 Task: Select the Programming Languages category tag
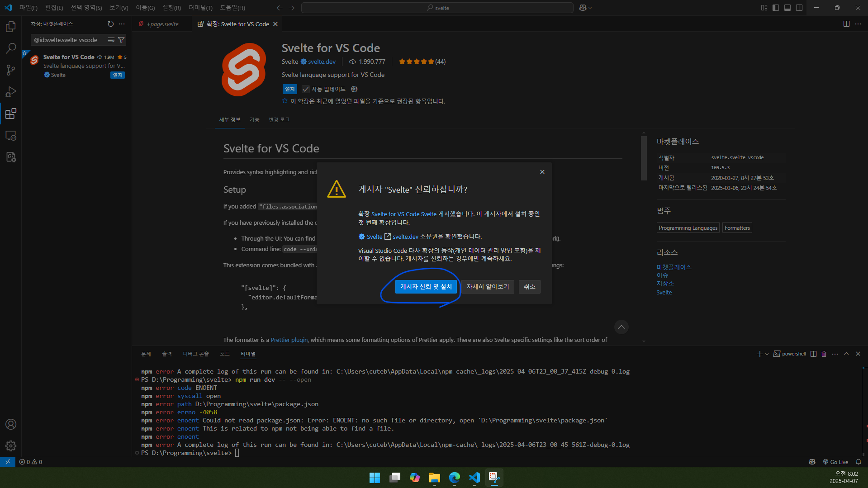(x=688, y=228)
